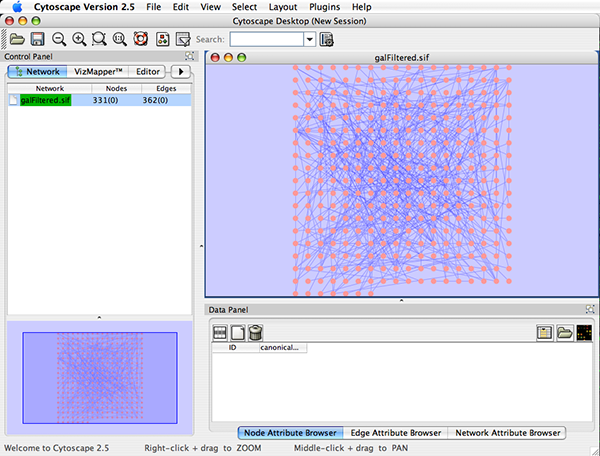
Task: Save the session with the floppy disk icon
Action: tap(37, 39)
